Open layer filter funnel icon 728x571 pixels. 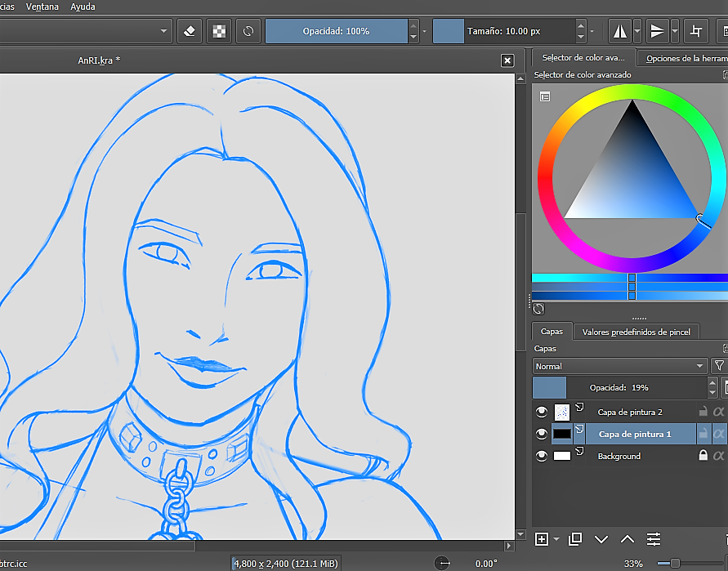[x=719, y=366]
